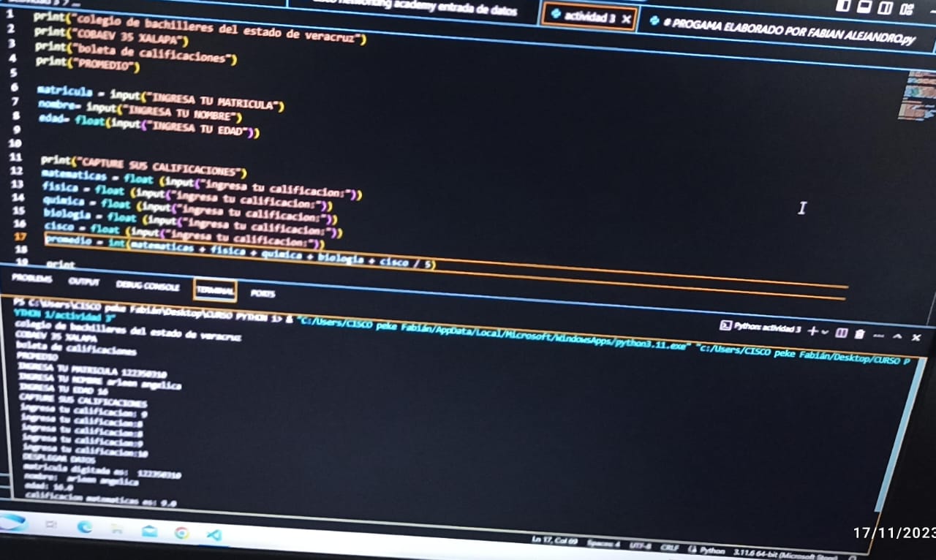Click the print("CAPTURE SUS CALIFICACIONES") line

tap(143, 165)
